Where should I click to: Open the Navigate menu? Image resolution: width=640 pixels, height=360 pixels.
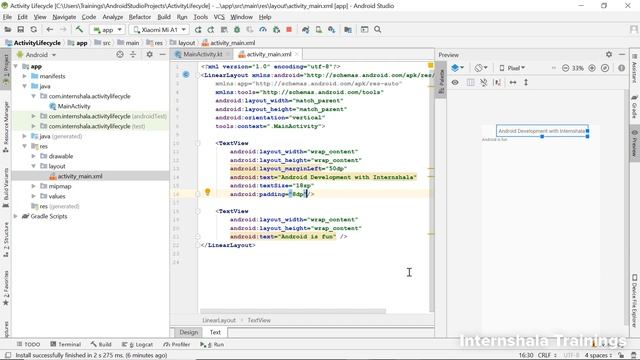(x=64, y=17)
